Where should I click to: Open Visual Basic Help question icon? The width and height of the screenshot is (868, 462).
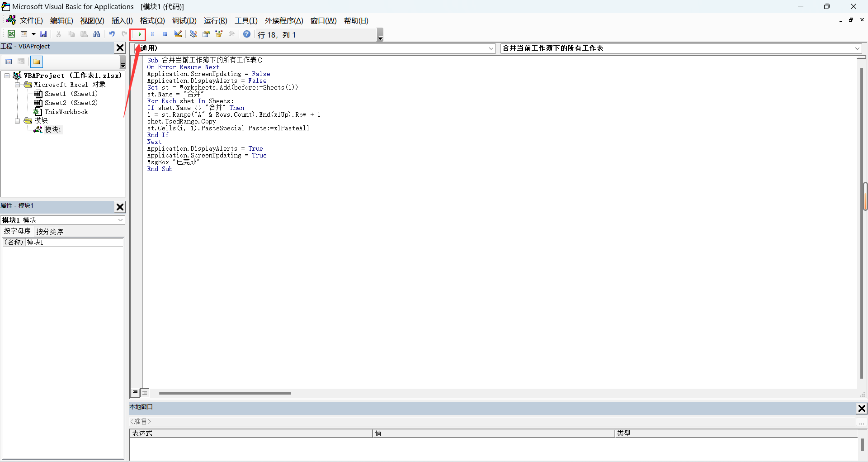tap(247, 34)
